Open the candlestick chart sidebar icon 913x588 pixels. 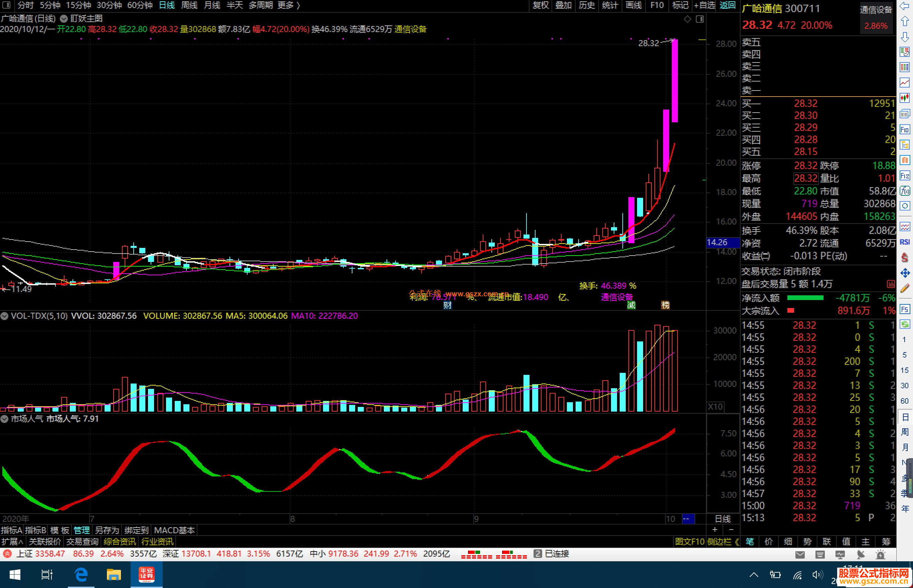click(x=905, y=98)
